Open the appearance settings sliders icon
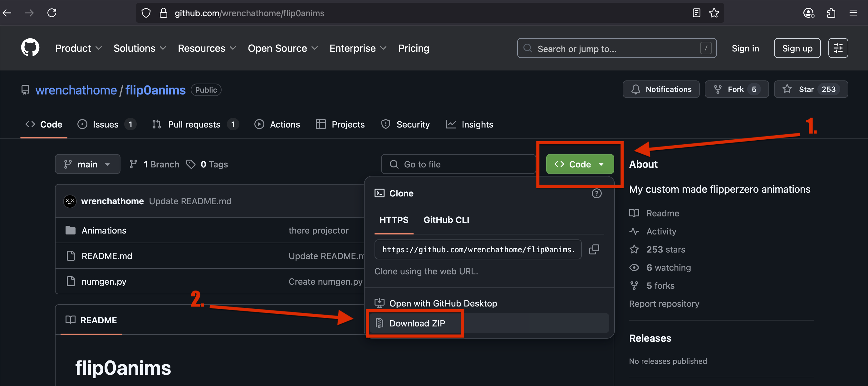 [838, 48]
